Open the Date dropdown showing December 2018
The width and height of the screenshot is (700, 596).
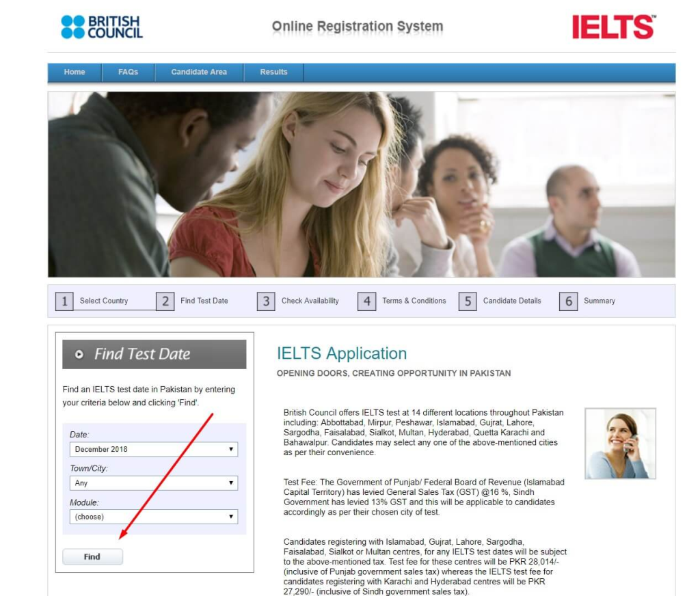pos(154,449)
